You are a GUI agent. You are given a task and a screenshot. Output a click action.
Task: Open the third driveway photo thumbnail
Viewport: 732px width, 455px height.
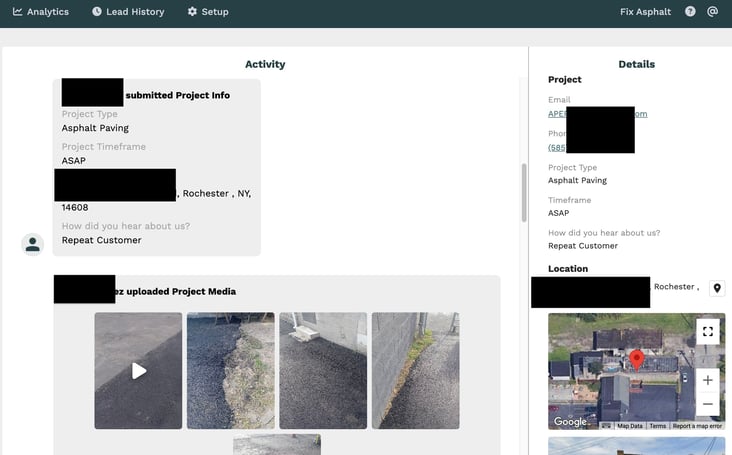click(x=323, y=371)
